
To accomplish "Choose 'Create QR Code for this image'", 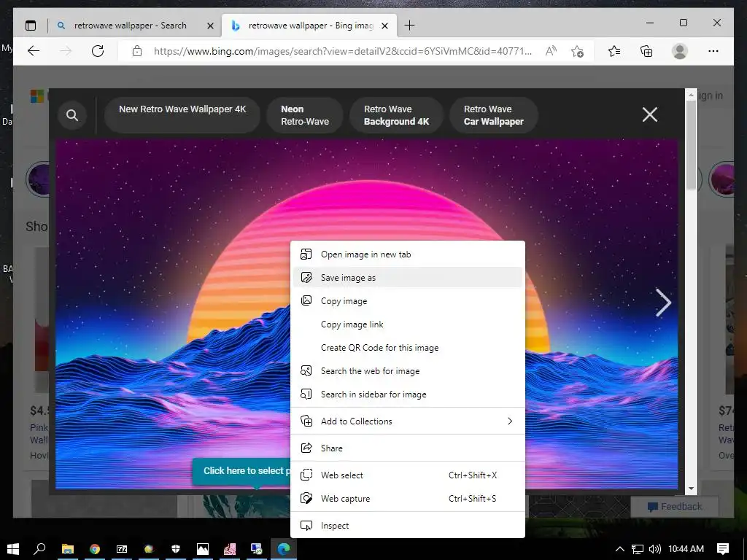I will point(407,348).
